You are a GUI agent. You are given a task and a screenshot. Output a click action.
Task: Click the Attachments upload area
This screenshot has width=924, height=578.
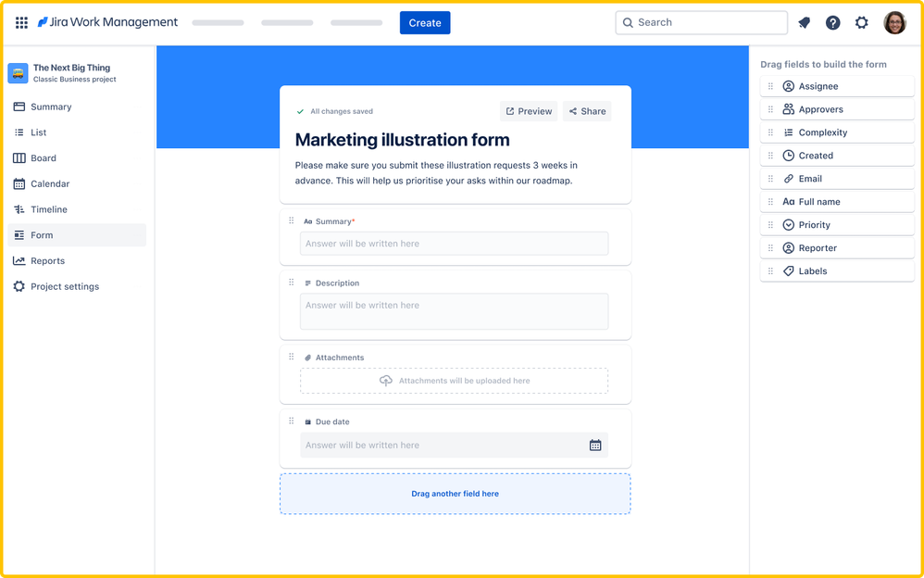[454, 381]
